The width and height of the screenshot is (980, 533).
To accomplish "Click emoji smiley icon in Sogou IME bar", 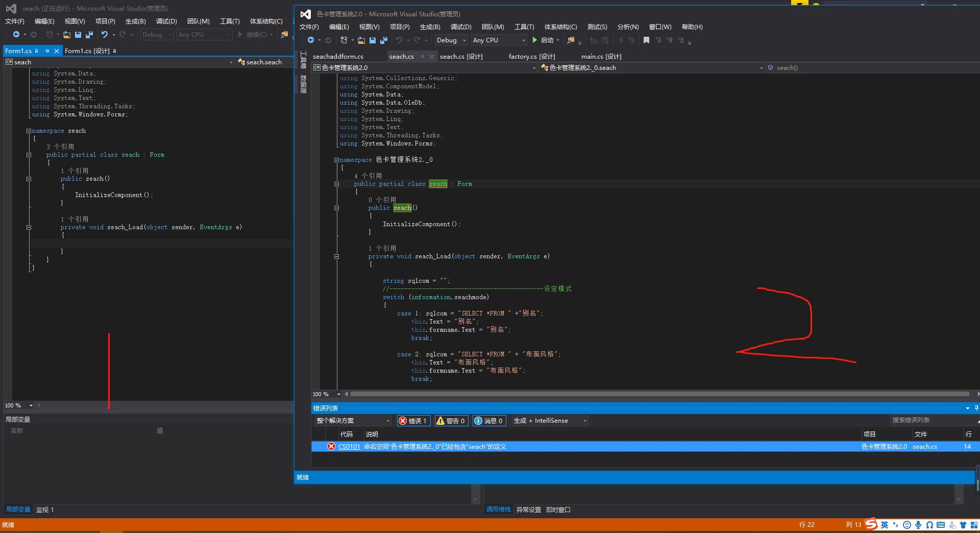I will (x=906, y=525).
